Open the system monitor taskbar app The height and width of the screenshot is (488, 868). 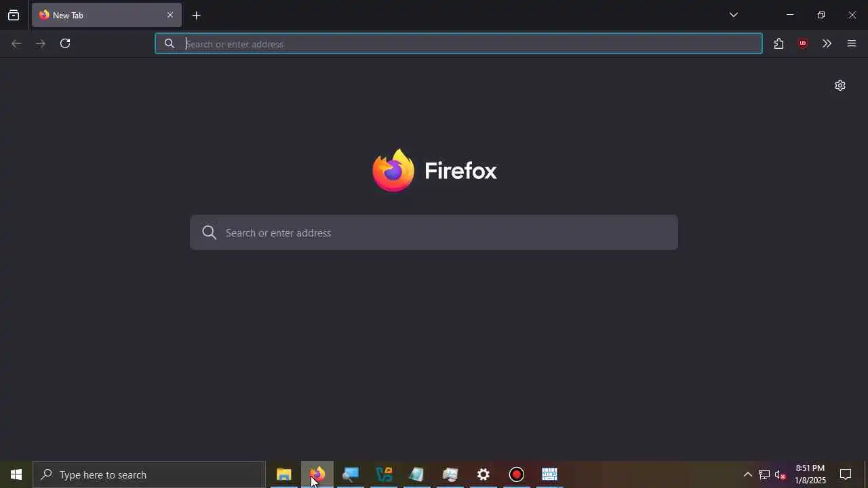(x=450, y=474)
